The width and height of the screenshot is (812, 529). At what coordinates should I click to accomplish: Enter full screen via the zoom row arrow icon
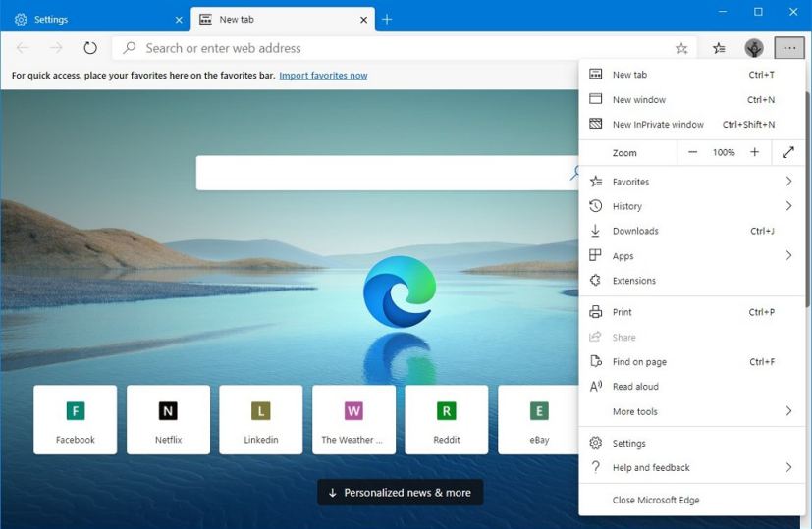(x=788, y=153)
